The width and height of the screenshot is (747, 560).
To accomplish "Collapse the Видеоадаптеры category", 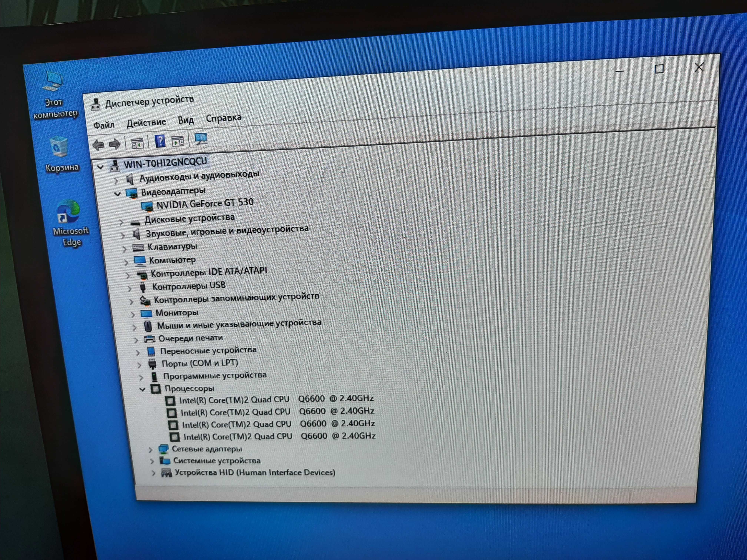I will (x=117, y=194).
